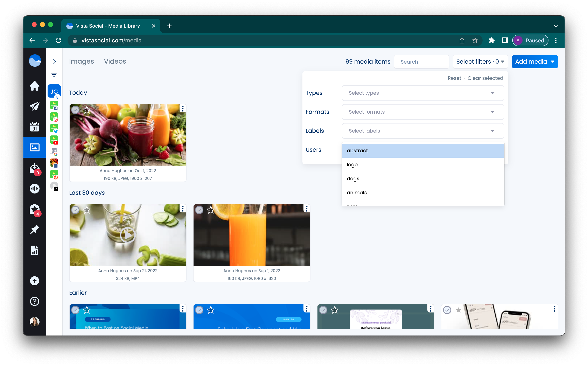Select the Reddit profile in the list

[x=54, y=175]
